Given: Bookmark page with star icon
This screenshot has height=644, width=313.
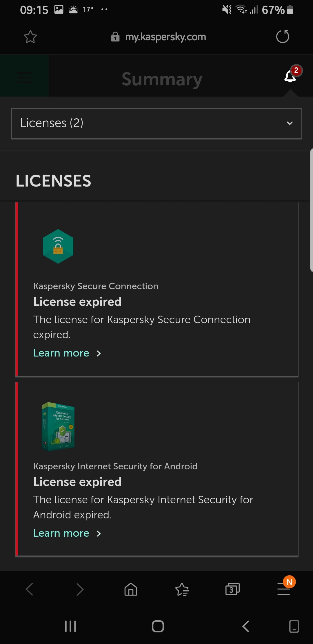Looking at the screenshot, I should point(30,37).
